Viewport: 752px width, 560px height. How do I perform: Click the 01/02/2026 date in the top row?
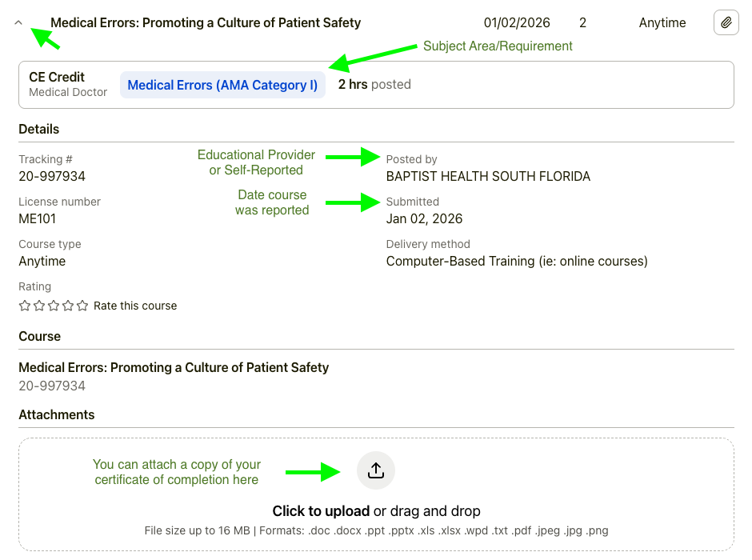click(517, 23)
